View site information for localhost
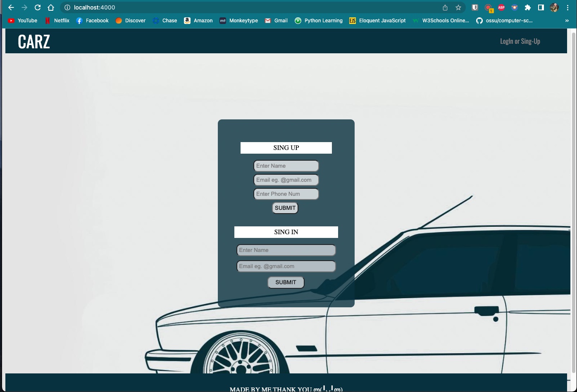 [x=67, y=7]
